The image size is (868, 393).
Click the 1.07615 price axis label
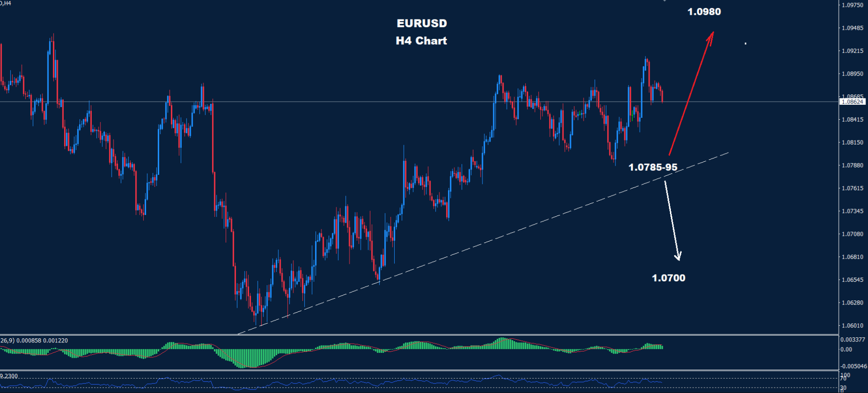tap(852, 188)
